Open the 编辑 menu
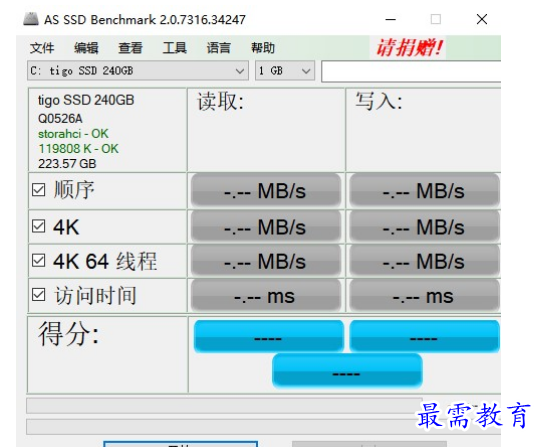 click(86, 48)
